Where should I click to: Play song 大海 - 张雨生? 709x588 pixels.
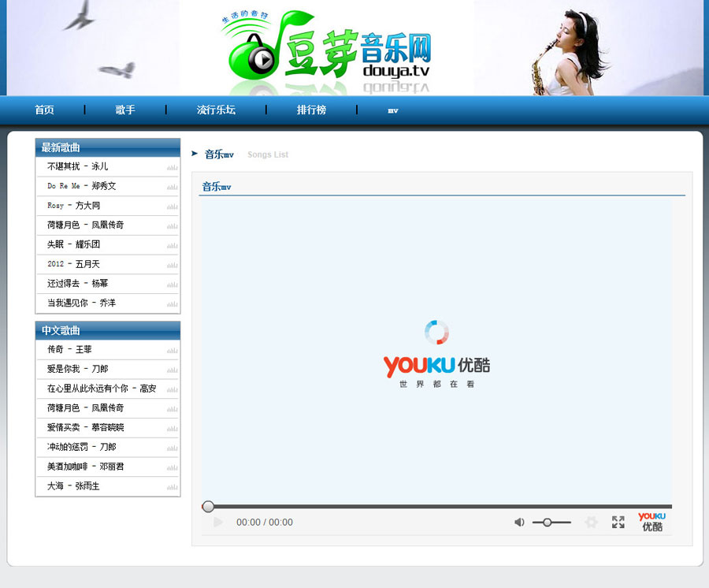click(x=74, y=486)
